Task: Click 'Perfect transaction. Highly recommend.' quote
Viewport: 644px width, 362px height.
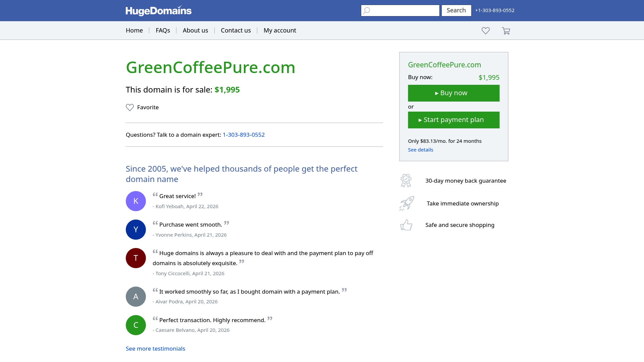Action: [212, 320]
